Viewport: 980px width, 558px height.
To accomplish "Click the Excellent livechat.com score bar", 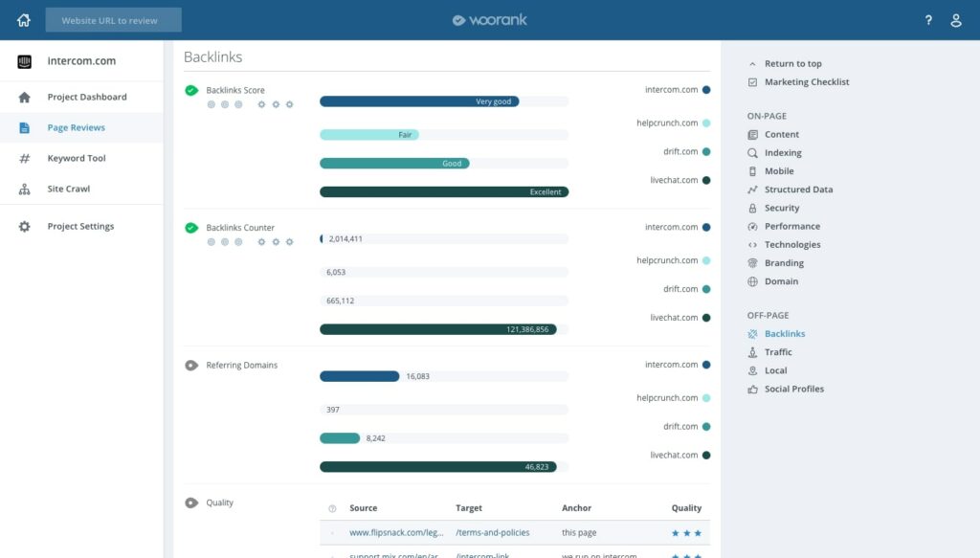I will [x=444, y=191].
